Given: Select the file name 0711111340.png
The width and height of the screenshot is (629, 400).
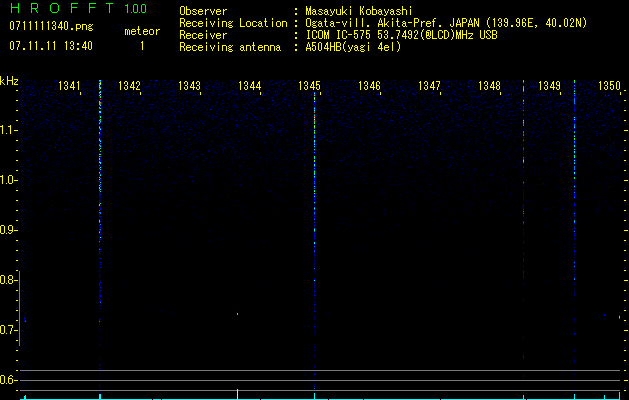Looking at the screenshot, I should pos(51,26).
